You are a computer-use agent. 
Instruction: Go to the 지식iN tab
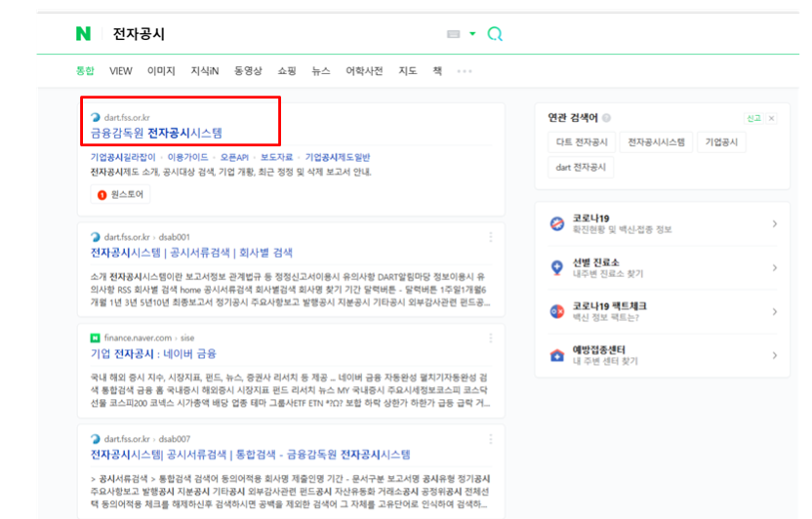click(x=205, y=71)
